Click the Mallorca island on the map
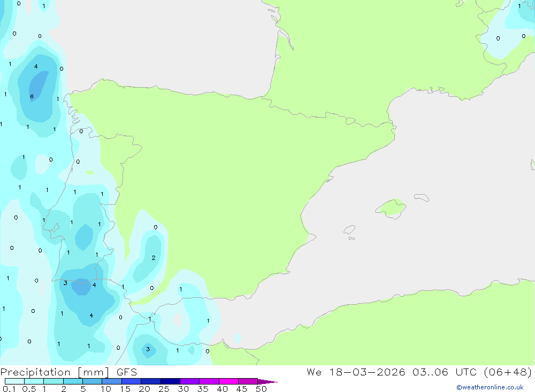The height and width of the screenshot is (392, 535). pyautogui.click(x=391, y=208)
